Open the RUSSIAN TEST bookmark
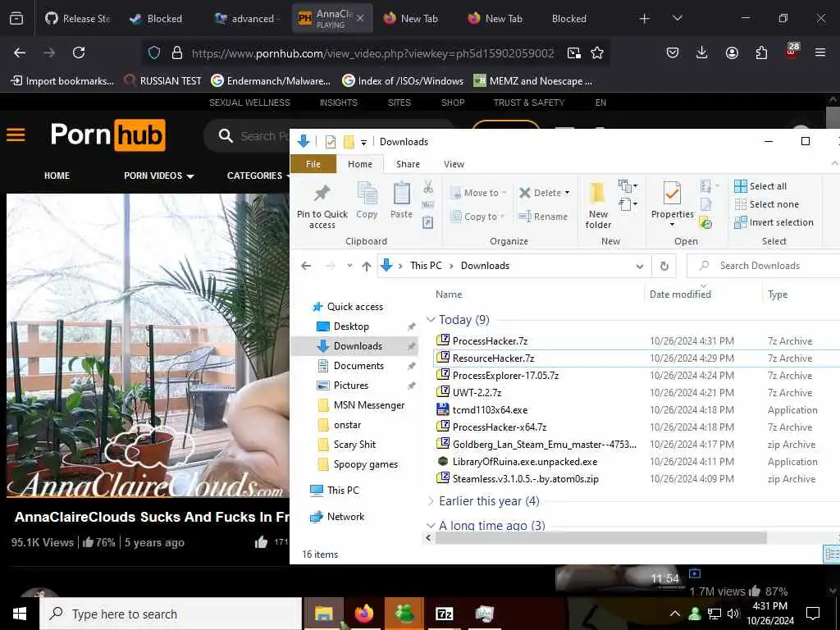The image size is (840, 630). click(163, 81)
